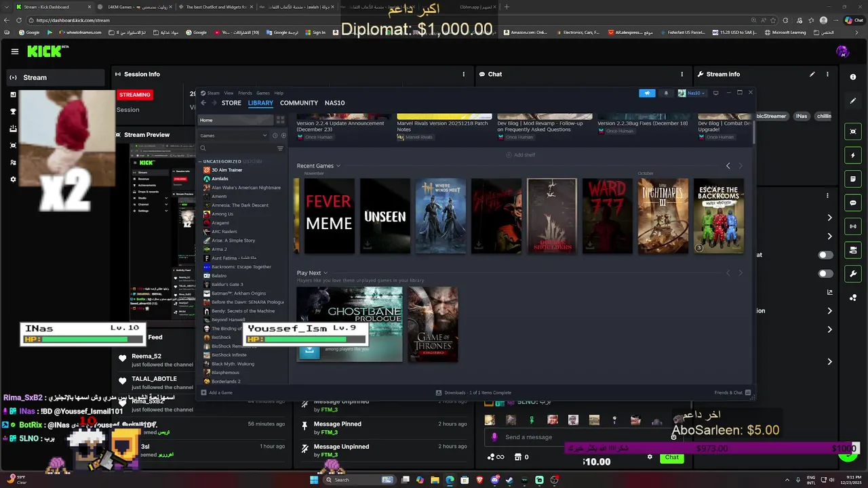
Task: Switch to the Steam STORE tab
Action: pos(231,103)
